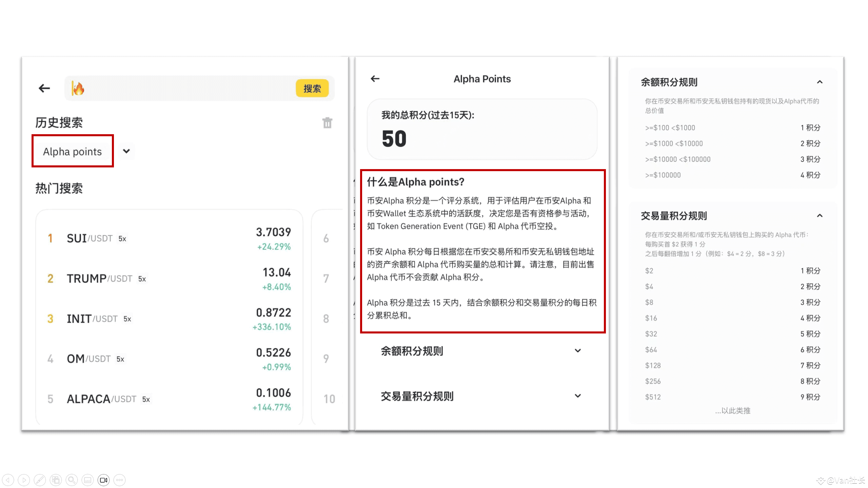Open the notes panel icon

[87, 480]
